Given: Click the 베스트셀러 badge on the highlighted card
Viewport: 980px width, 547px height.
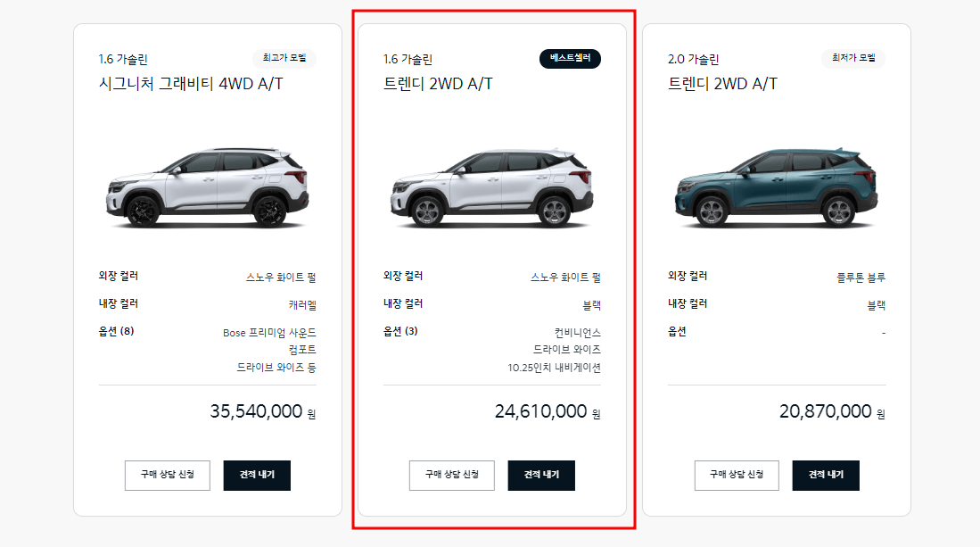Looking at the screenshot, I should [x=570, y=56].
